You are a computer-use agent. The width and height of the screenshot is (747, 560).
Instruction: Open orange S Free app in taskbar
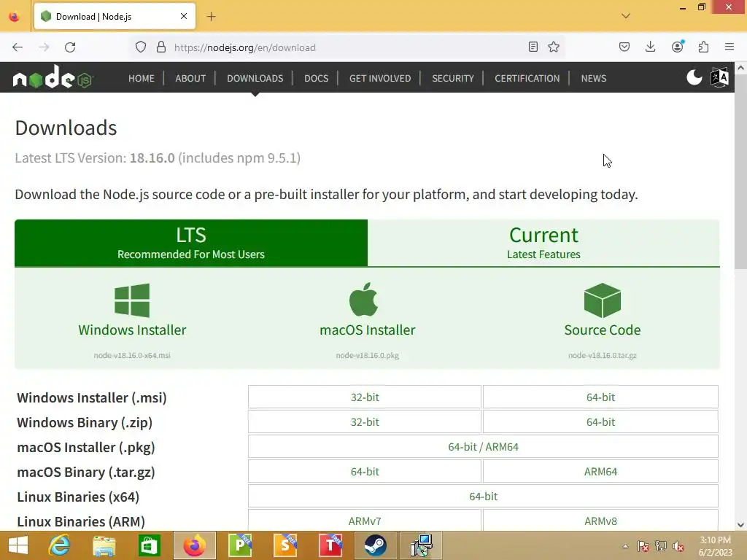(285, 545)
